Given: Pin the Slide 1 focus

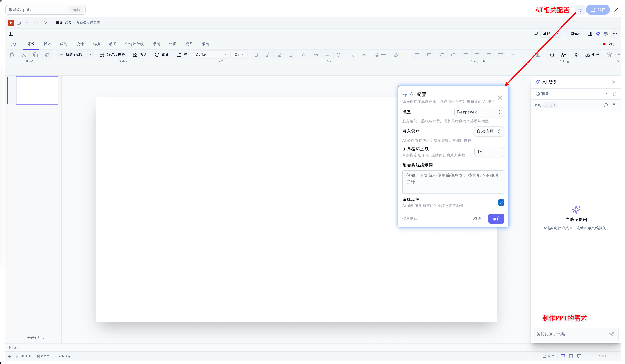Looking at the screenshot, I should pyautogui.click(x=614, y=105).
